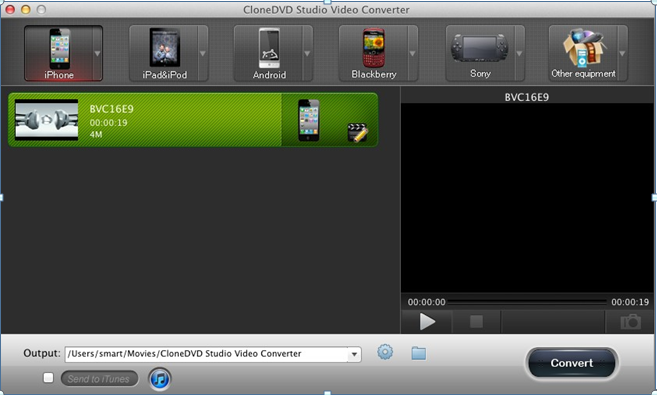Start conversion with the Convert button
Screen dimensions: 657x395
pos(572,363)
